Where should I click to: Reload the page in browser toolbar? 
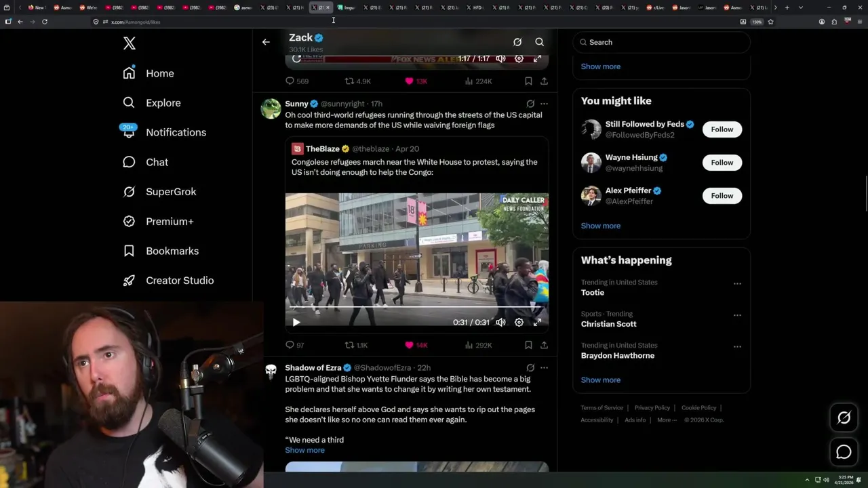coord(45,22)
